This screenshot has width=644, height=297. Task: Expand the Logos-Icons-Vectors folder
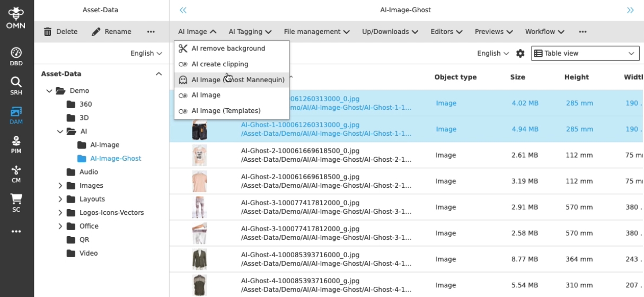tap(60, 213)
